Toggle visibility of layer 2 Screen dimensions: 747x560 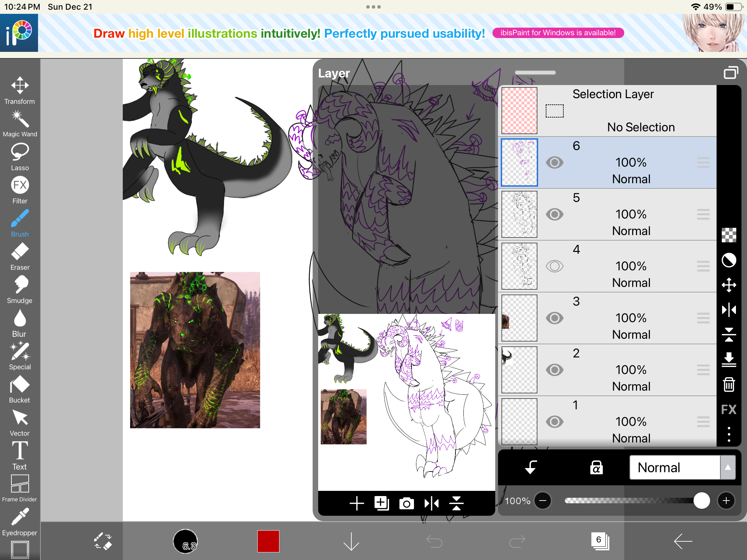tap(554, 370)
